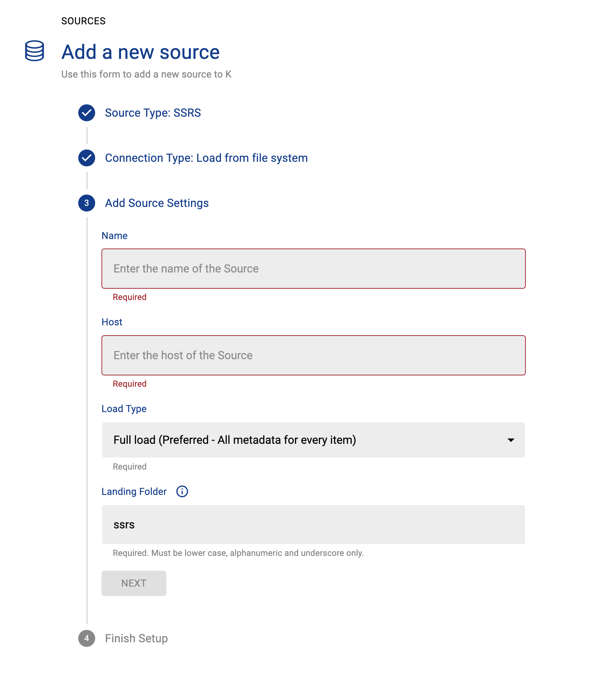Viewport: 616px width, 693px height.
Task: Click the Load Type label text
Action: coord(124,409)
